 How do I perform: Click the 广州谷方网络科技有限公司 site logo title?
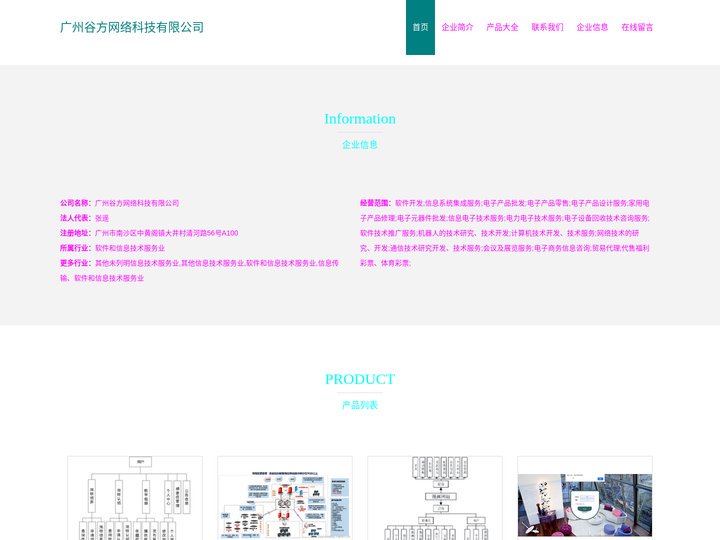coord(132,27)
